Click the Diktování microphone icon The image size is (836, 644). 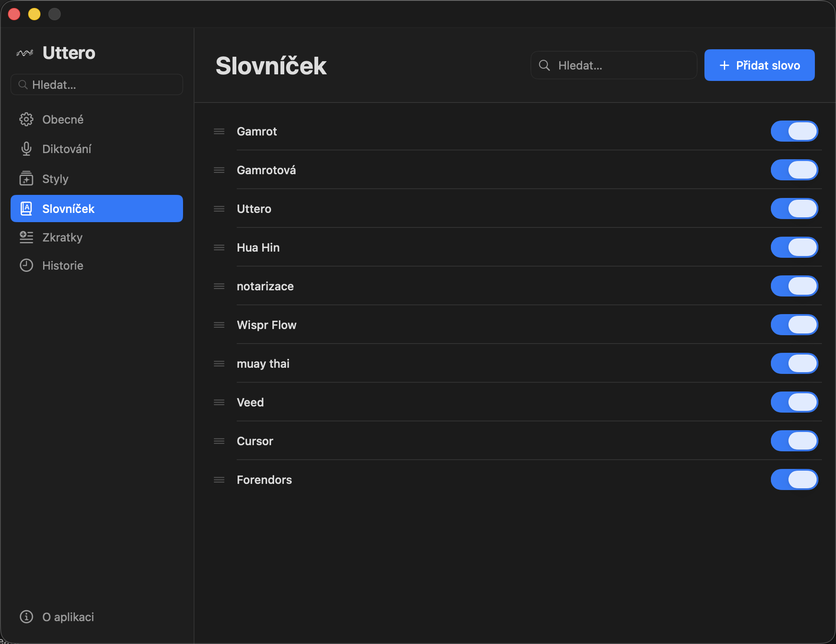click(26, 149)
